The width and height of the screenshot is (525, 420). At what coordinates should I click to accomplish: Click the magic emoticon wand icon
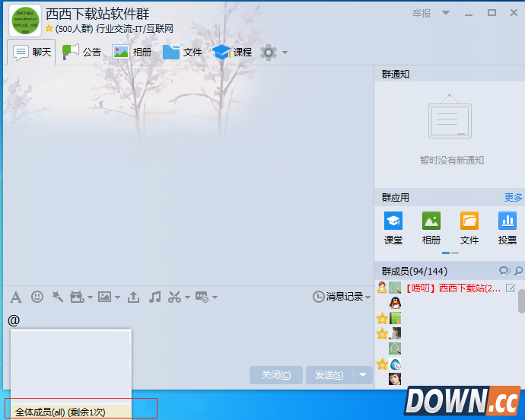58,297
